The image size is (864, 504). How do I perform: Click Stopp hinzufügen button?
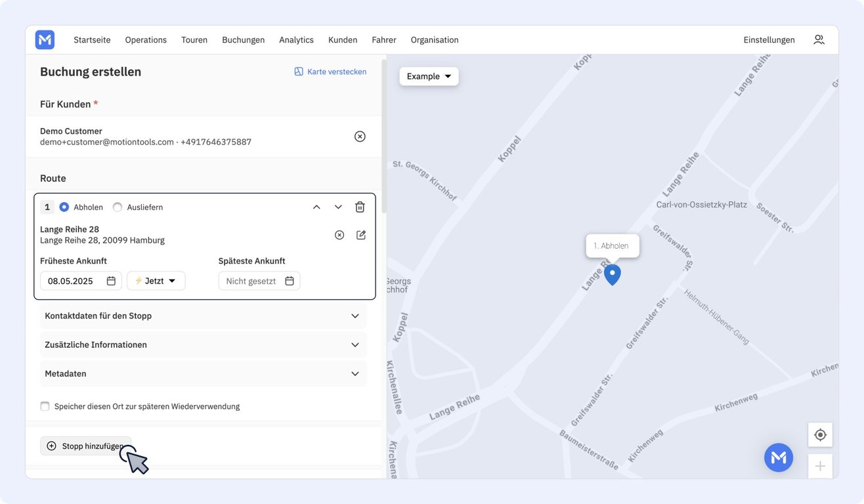(86, 446)
